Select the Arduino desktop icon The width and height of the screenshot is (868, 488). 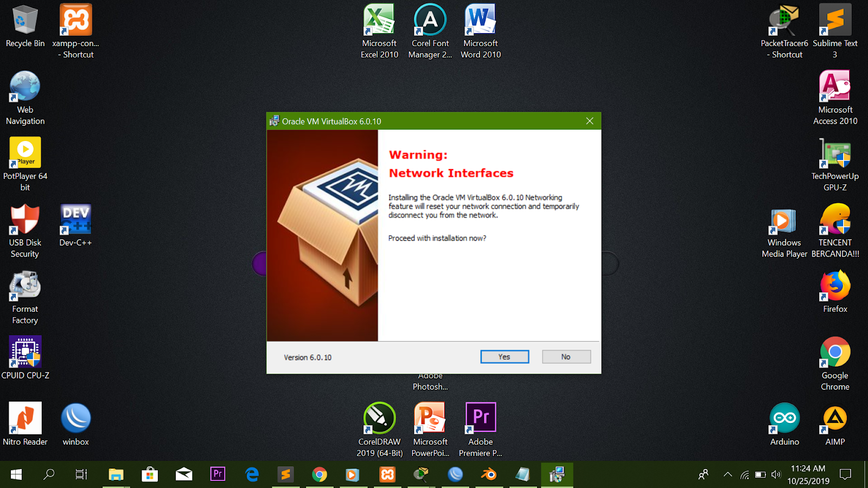[784, 424]
